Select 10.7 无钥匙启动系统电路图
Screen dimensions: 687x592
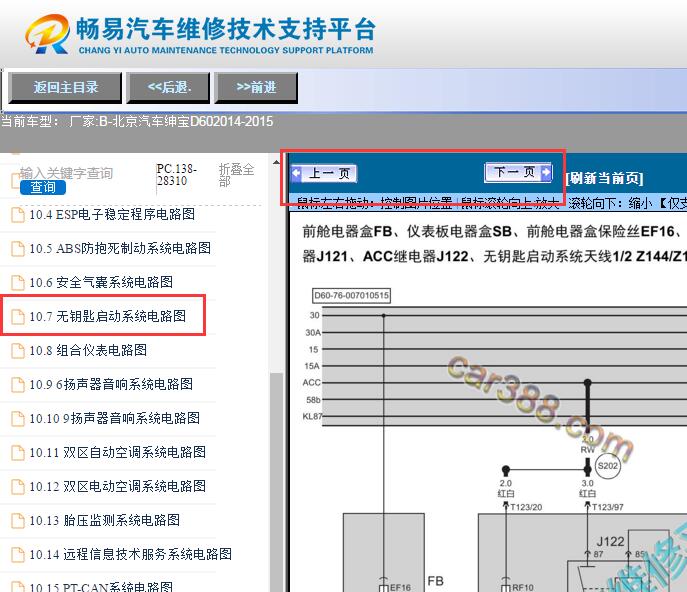[x=108, y=316]
